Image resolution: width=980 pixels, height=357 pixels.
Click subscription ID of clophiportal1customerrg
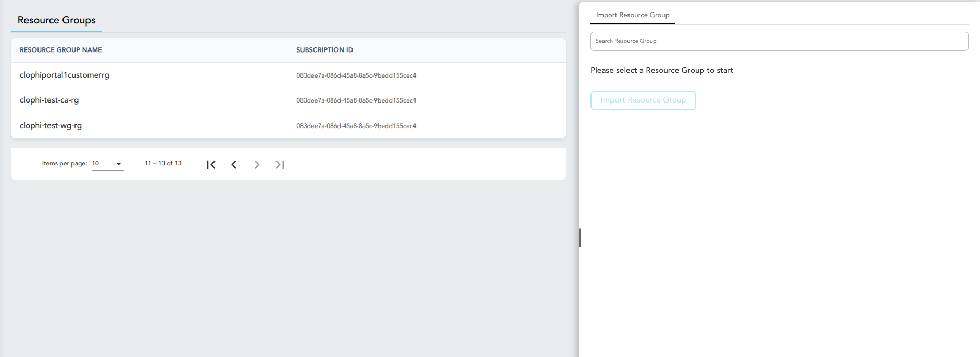click(x=356, y=75)
